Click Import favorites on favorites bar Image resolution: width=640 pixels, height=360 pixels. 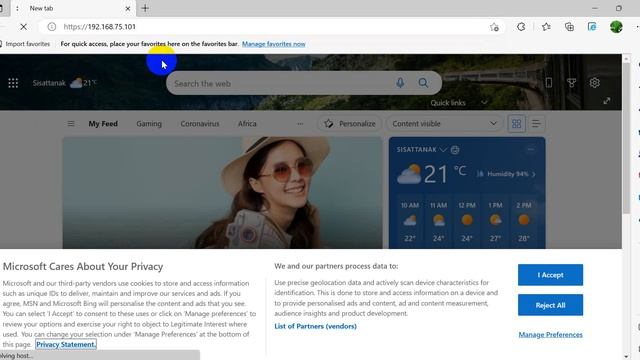[x=25, y=44]
